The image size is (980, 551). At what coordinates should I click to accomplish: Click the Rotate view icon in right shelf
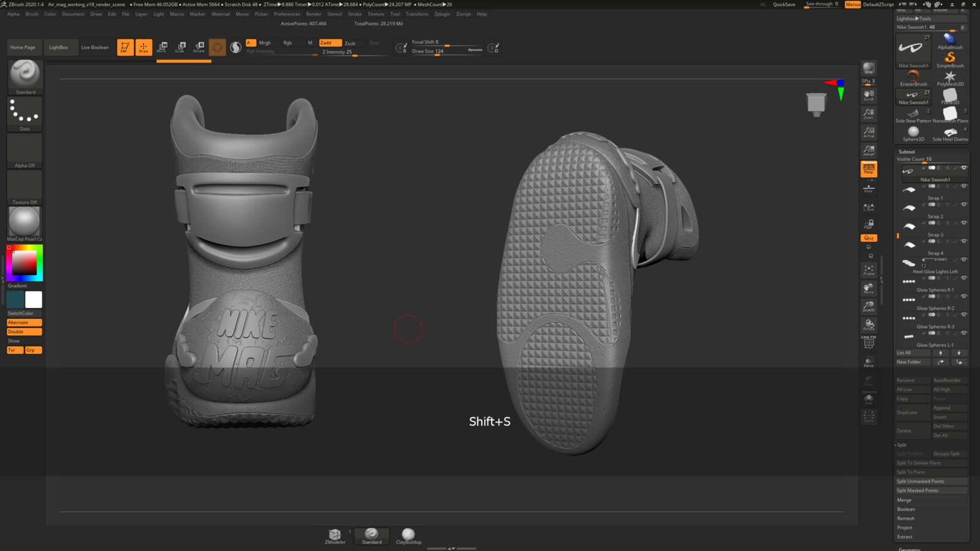(869, 325)
